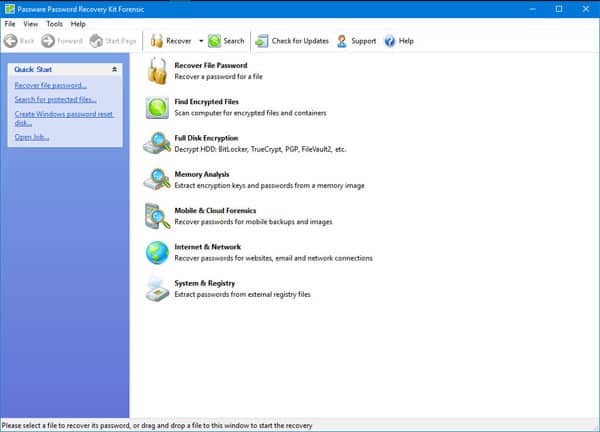
Task: Select the 'Full Disk Encryption' heading
Action: [x=206, y=138]
